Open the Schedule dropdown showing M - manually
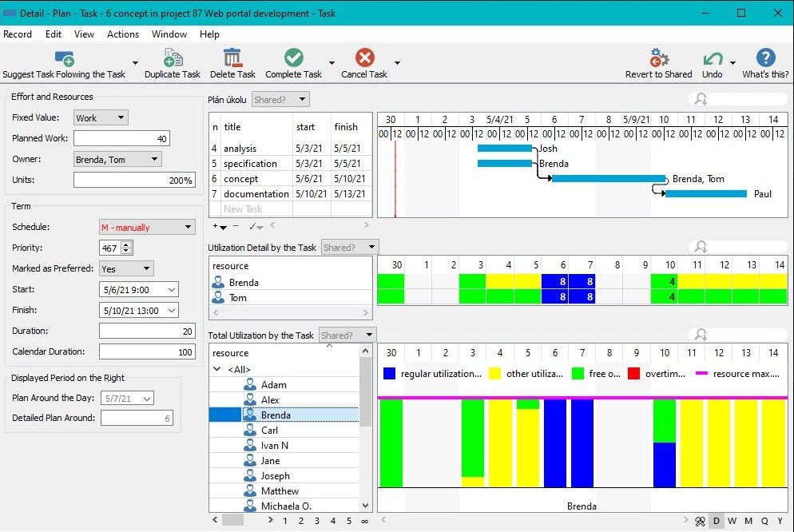 tap(147, 228)
